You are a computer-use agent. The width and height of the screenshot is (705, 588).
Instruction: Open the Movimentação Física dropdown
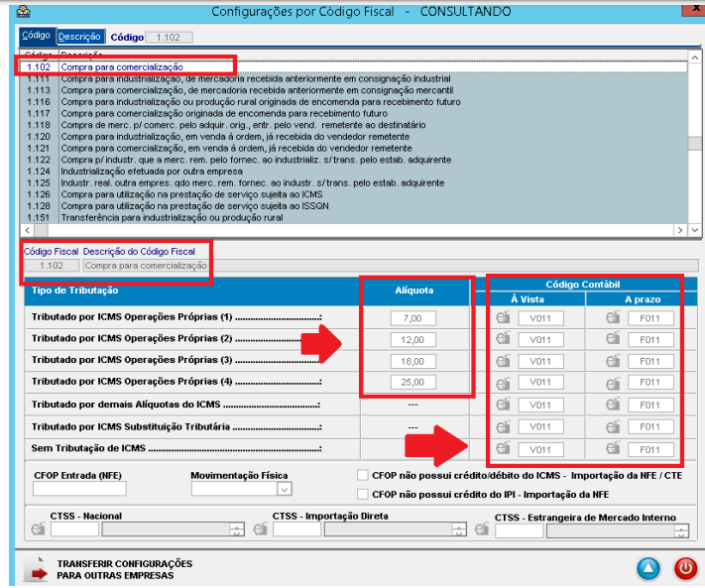[x=285, y=489]
